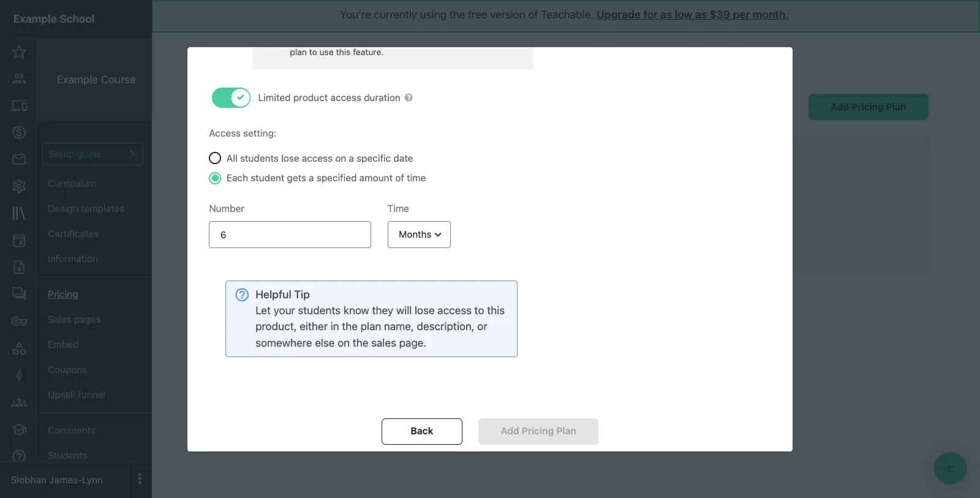Open the Site devices icon
This screenshot has width=980, height=498.
(x=19, y=105)
